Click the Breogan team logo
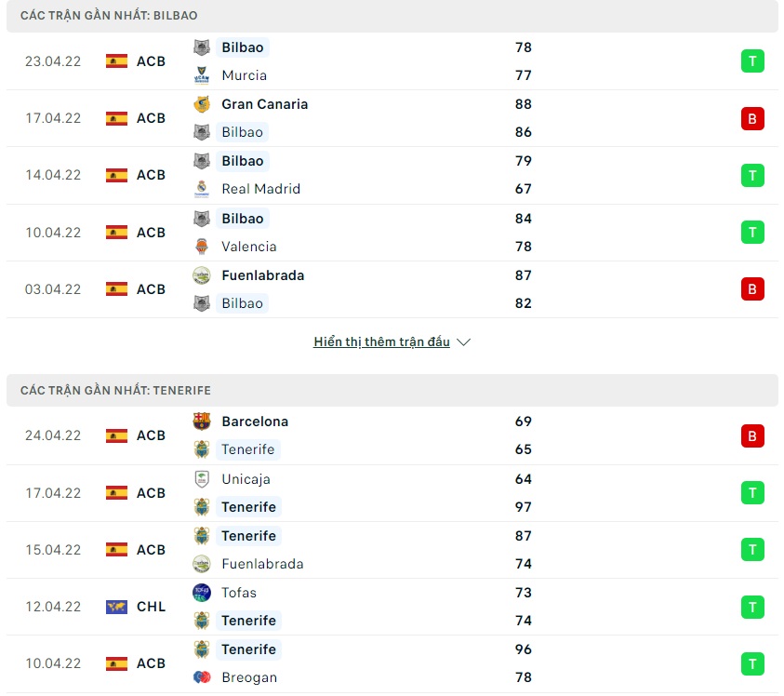Screen dimensions: 784x696 point(201,677)
